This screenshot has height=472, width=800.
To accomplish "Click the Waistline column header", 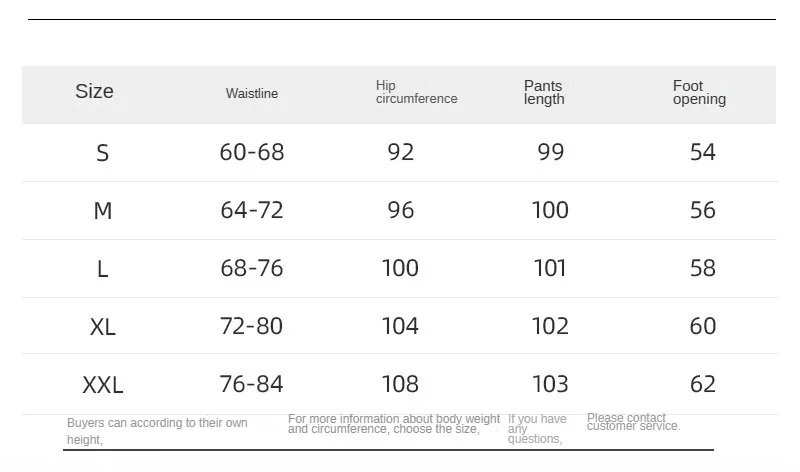I will click(x=252, y=94).
